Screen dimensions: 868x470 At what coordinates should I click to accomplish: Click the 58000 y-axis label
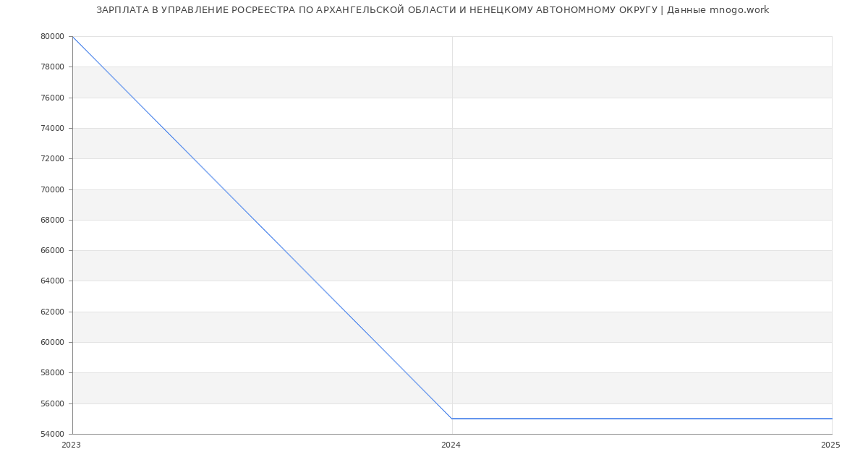click(53, 372)
